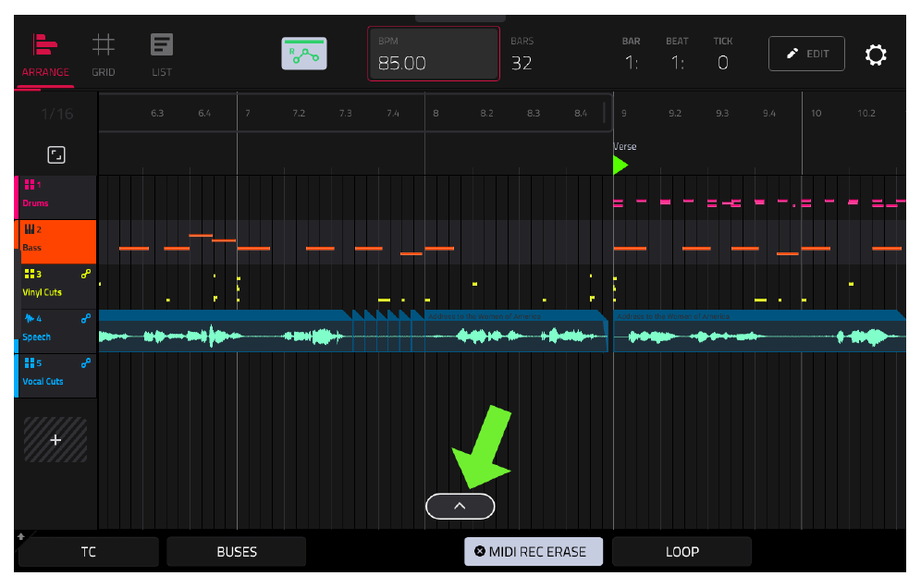
Task: Click bar 7 on the timeline ruler
Action: (248, 114)
